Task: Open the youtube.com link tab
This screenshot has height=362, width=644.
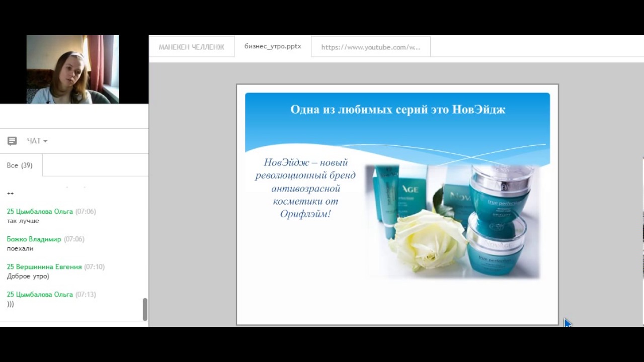Action: pyautogui.click(x=371, y=47)
